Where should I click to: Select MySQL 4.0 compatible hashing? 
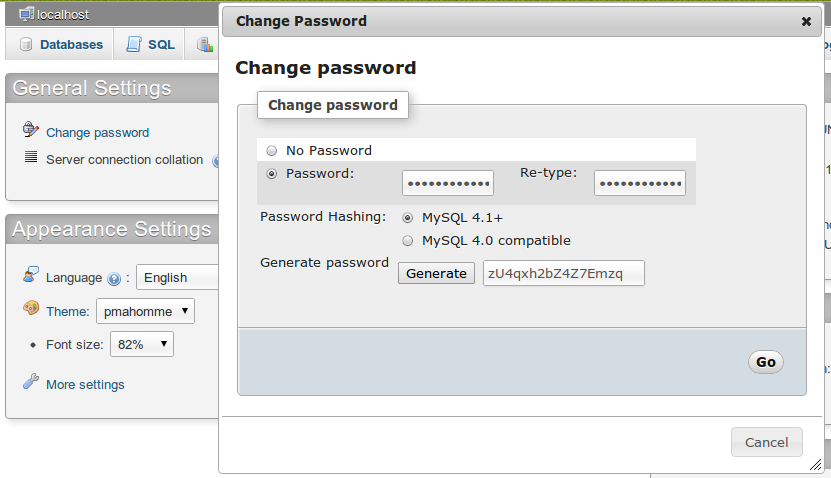point(407,240)
